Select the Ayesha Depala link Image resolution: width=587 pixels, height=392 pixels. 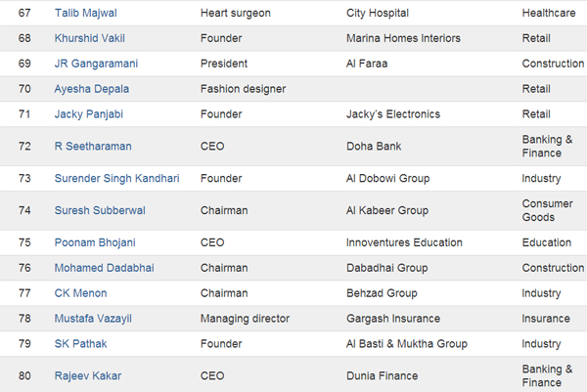92,89
